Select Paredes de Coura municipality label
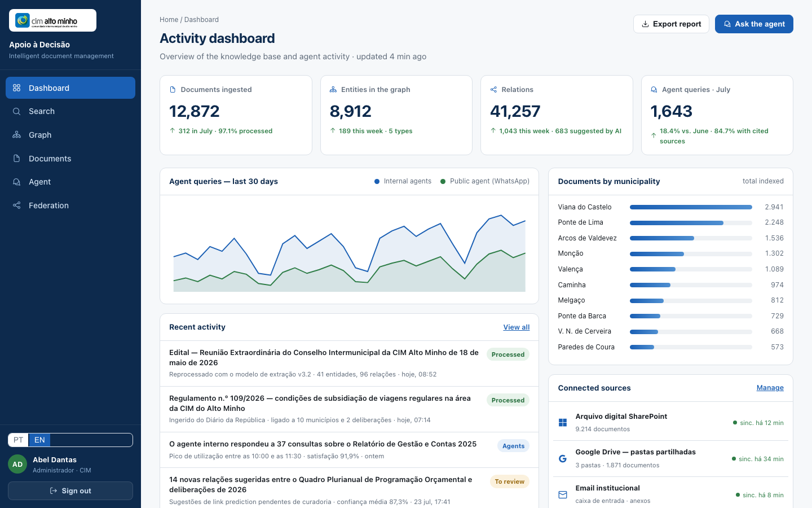 [586, 347]
